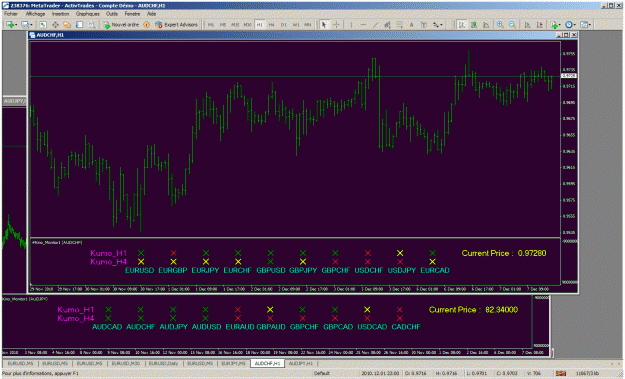Toggle chart Auto Scroll
Image resolution: width=625 pixels, height=379 pixels.
(x=527, y=25)
